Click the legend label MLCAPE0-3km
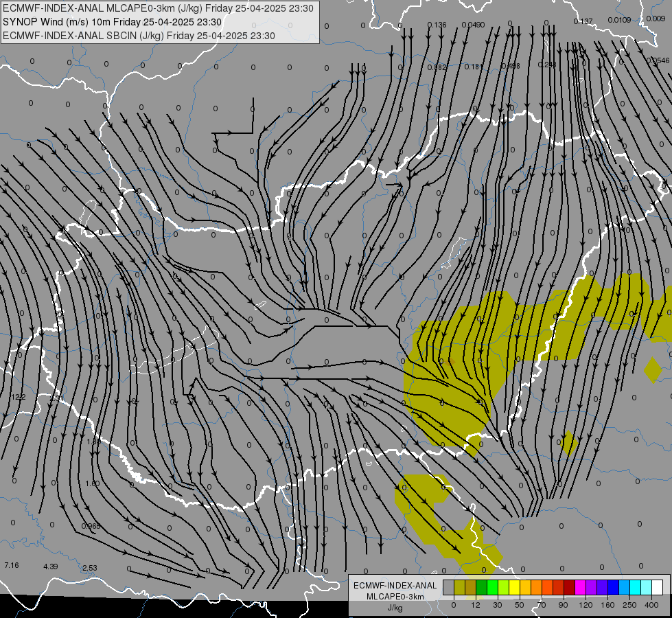The height and width of the screenshot is (618, 672). tap(395, 597)
